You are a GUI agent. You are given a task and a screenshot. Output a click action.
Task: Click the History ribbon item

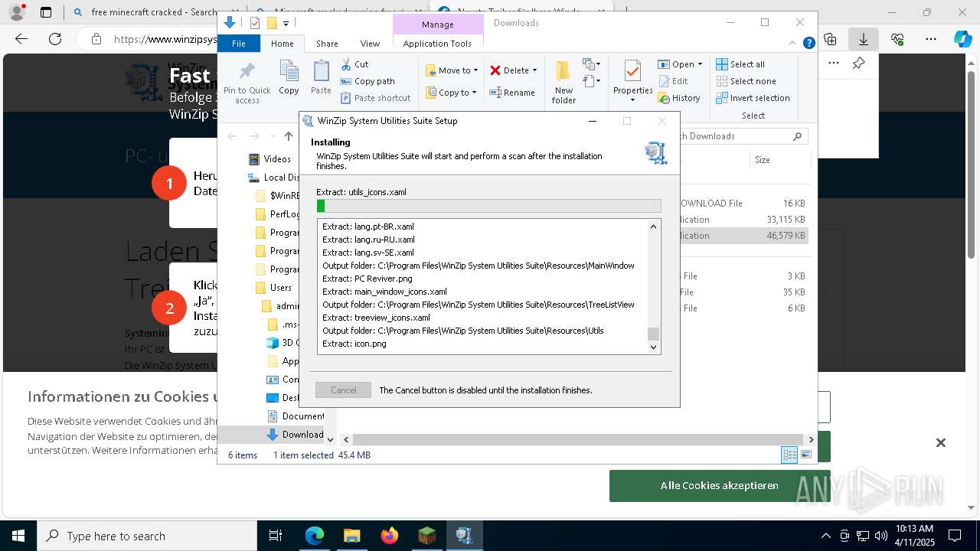(679, 98)
